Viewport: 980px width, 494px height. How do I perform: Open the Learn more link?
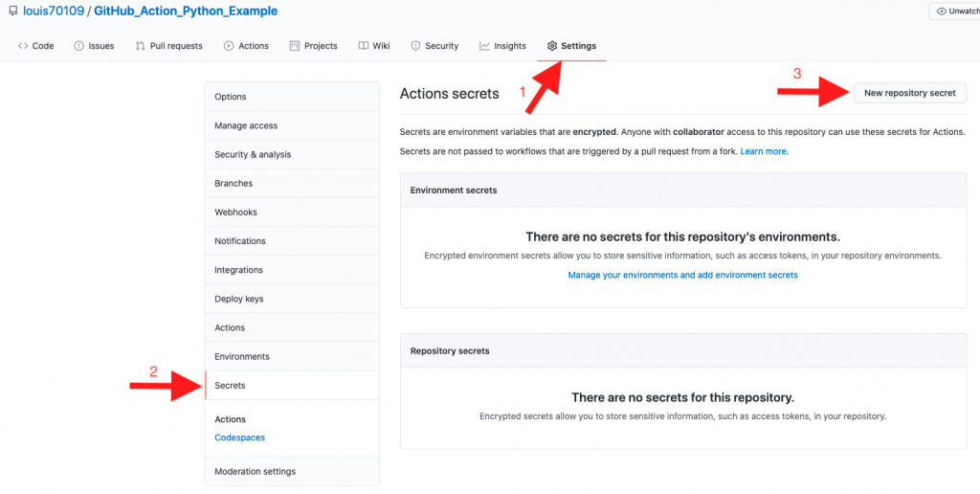pos(763,151)
